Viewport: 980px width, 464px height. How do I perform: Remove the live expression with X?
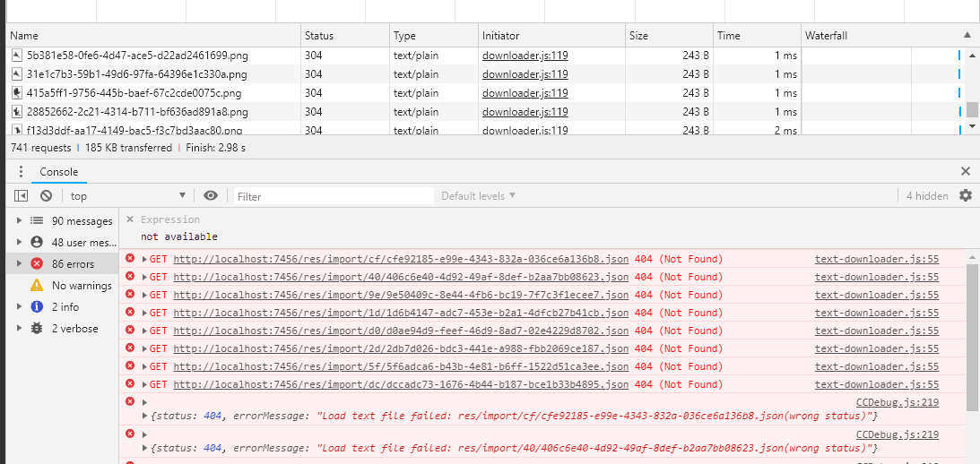130,219
